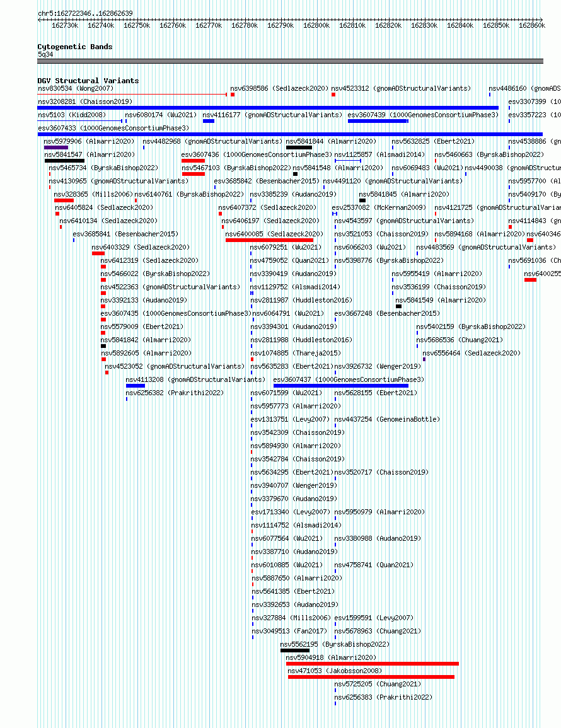Open variant nsv830534 (Wong2007)
This screenshot has width=561, height=728.
[x=76, y=88]
